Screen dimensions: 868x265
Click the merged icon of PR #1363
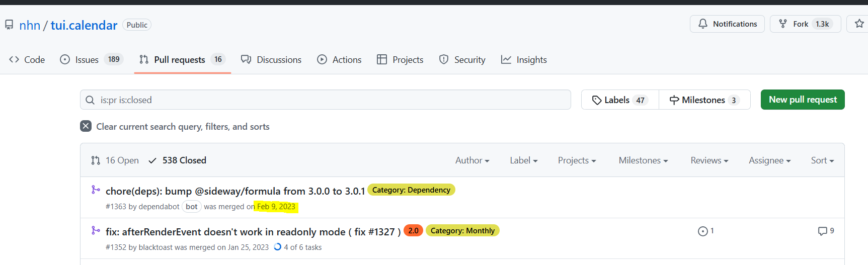point(96,190)
